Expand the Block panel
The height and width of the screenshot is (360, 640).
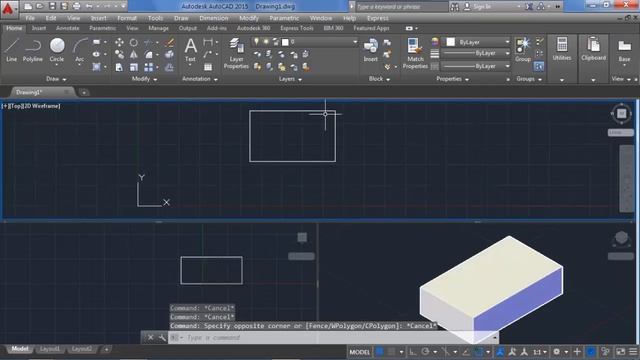coord(379,79)
